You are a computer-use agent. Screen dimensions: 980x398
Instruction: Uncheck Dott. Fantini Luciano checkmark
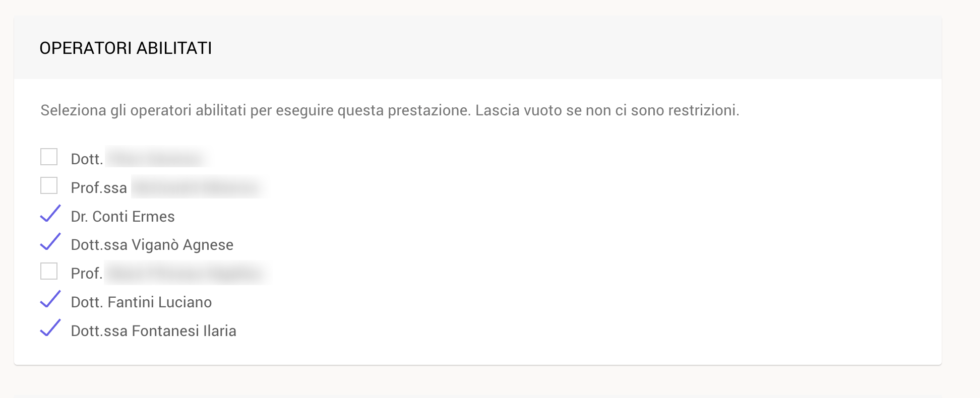[50, 299]
